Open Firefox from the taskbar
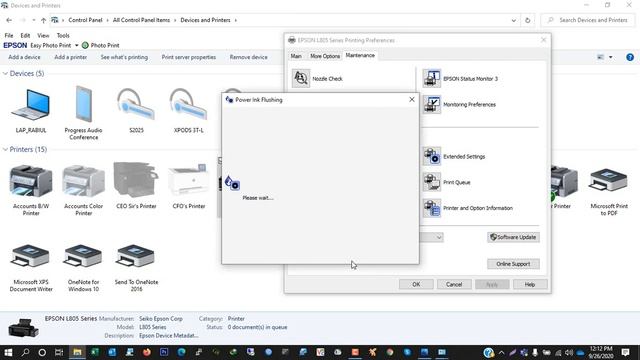This screenshot has width=640, height=360. [x=147, y=352]
